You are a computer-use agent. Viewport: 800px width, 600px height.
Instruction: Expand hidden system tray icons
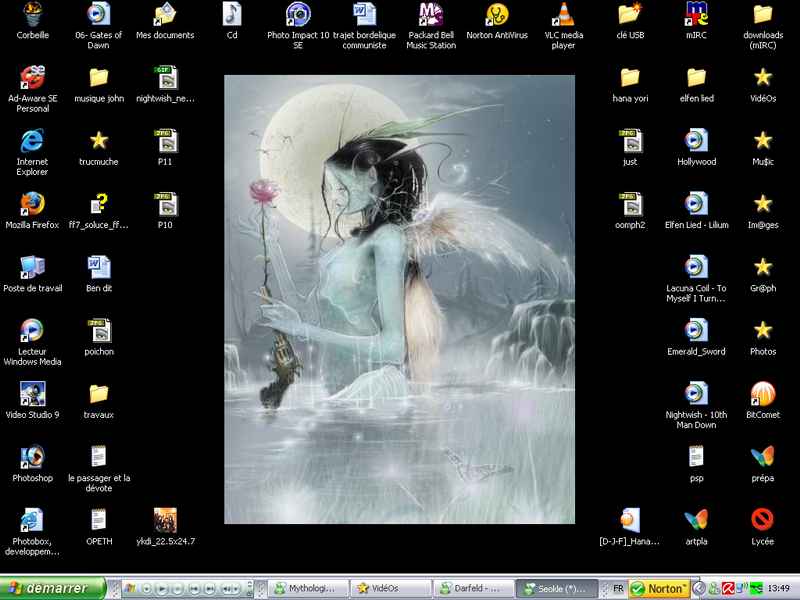tap(700, 588)
